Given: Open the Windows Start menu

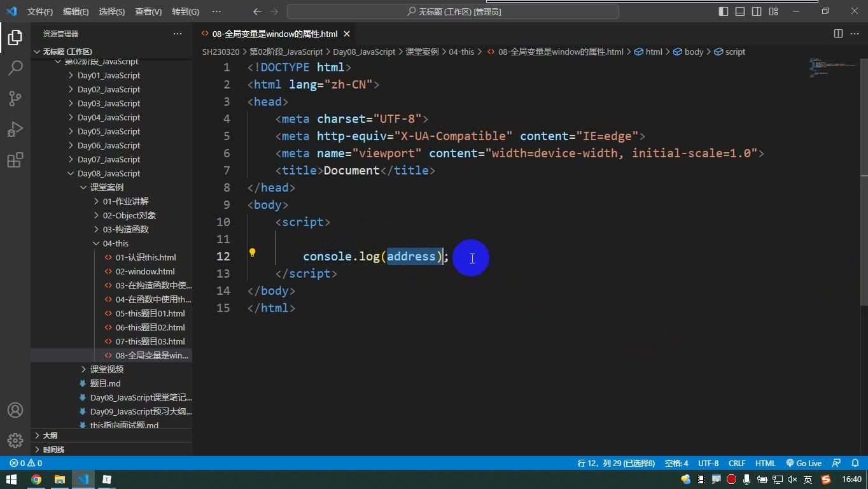Looking at the screenshot, I should [x=11, y=479].
